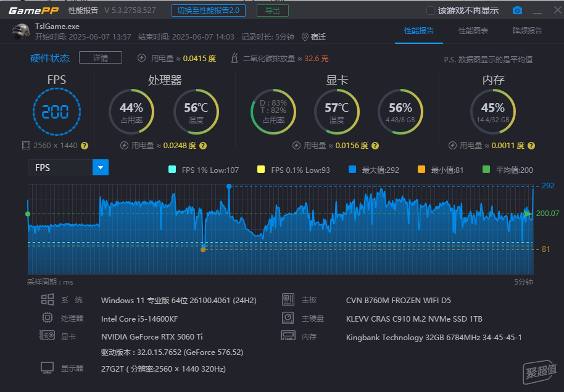Click the 27G2T monitor info text
The width and height of the screenshot is (564, 392).
tap(164, 369)
